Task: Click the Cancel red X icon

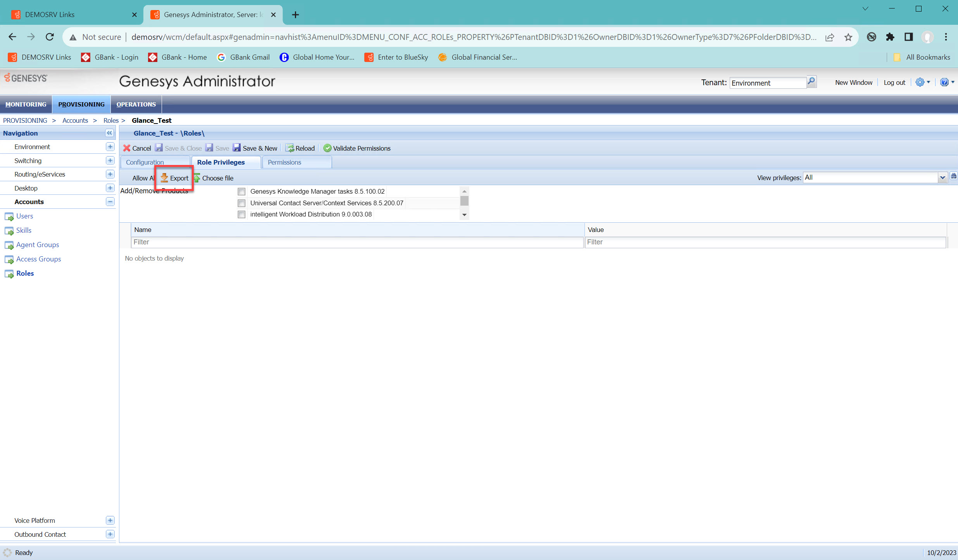Action: (x=127, y=148)
